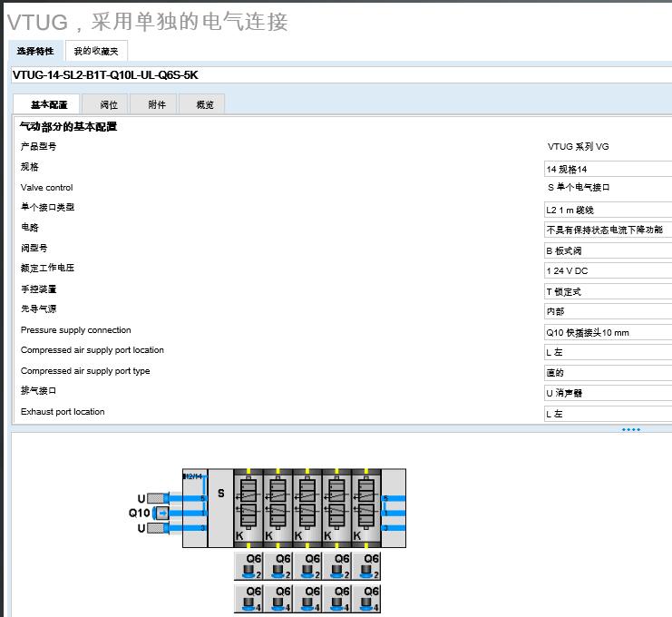Switch to the 附件 tab
Screen dimensions: 672x617
153,104
